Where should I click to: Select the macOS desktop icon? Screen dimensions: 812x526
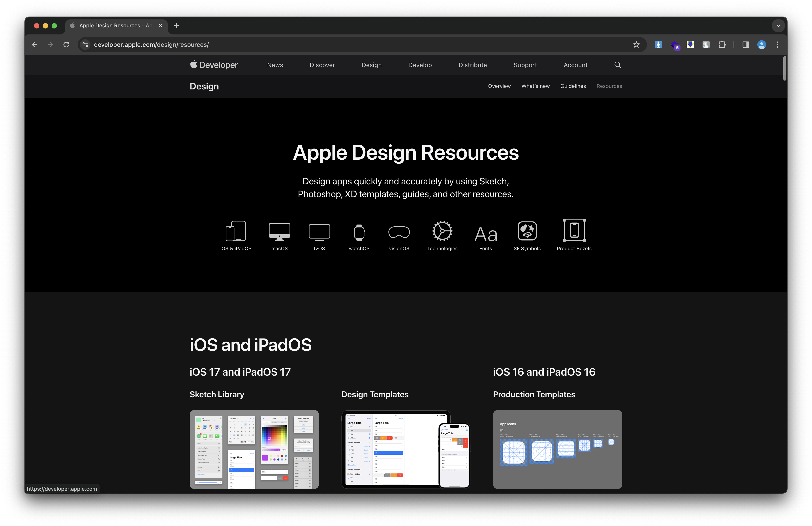pyautogui.click(x=279, y=232)
